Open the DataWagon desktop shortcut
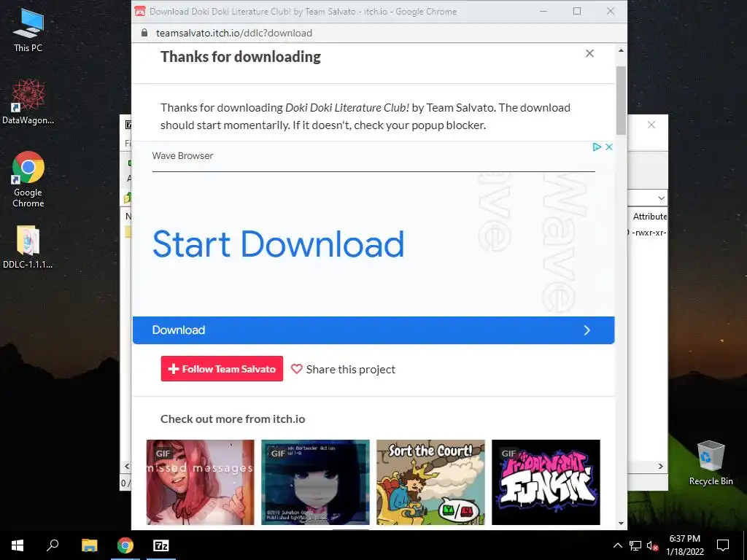This screenshot has height=560, width=747. (x=28, y=101)
